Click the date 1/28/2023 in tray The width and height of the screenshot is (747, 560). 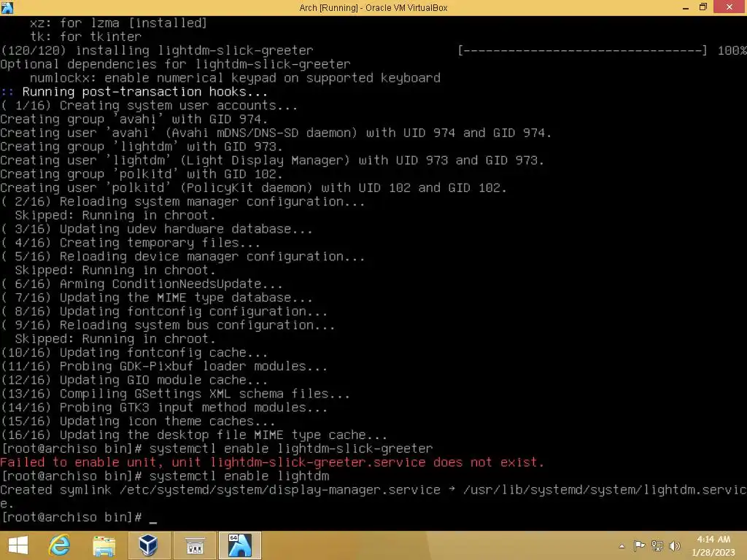point(713,553)
